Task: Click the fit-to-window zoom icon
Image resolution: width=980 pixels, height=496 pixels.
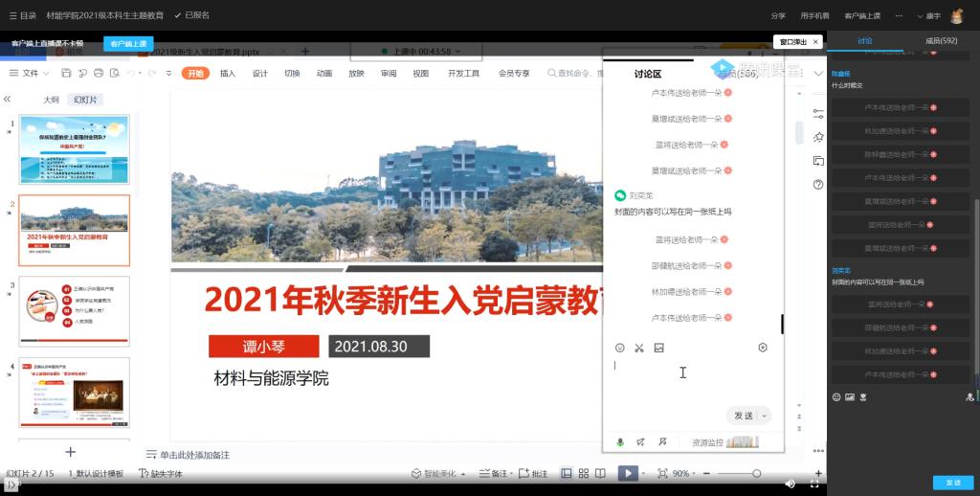Action: tap(660, 473)
